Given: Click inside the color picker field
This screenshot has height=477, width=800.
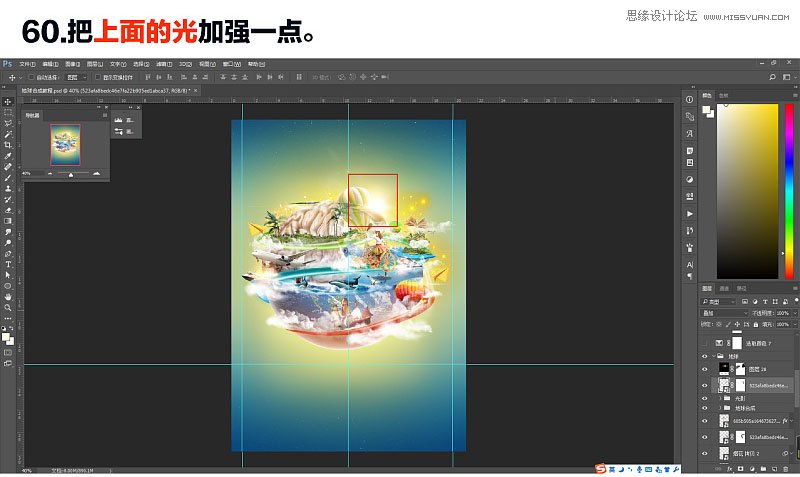Looking at the screenshot, I should tap(747, 191).
